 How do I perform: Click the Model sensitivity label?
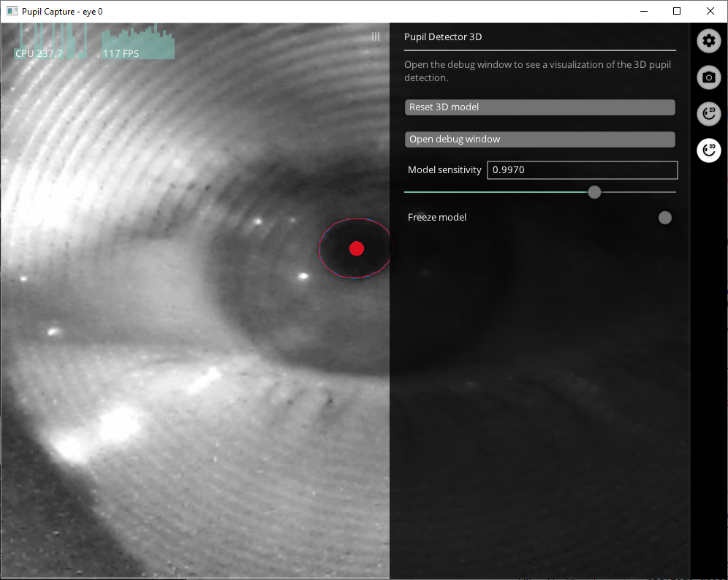(444, 169)
